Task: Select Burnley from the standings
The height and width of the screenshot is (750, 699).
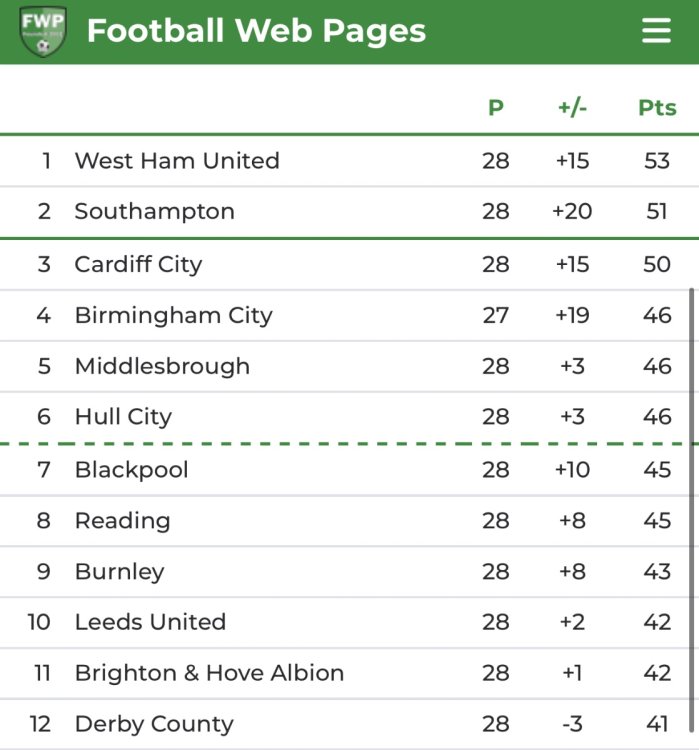Action: pyautogui.click(x=119, y=571)
